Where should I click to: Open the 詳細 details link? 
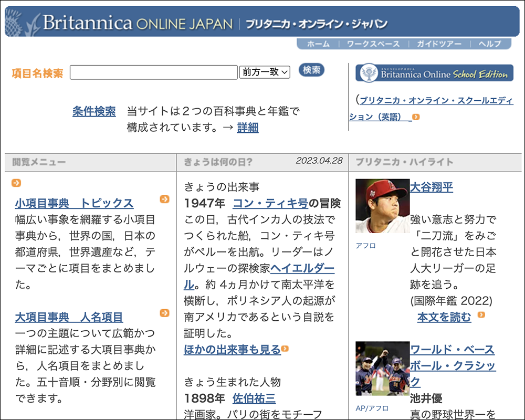[248, 128]
